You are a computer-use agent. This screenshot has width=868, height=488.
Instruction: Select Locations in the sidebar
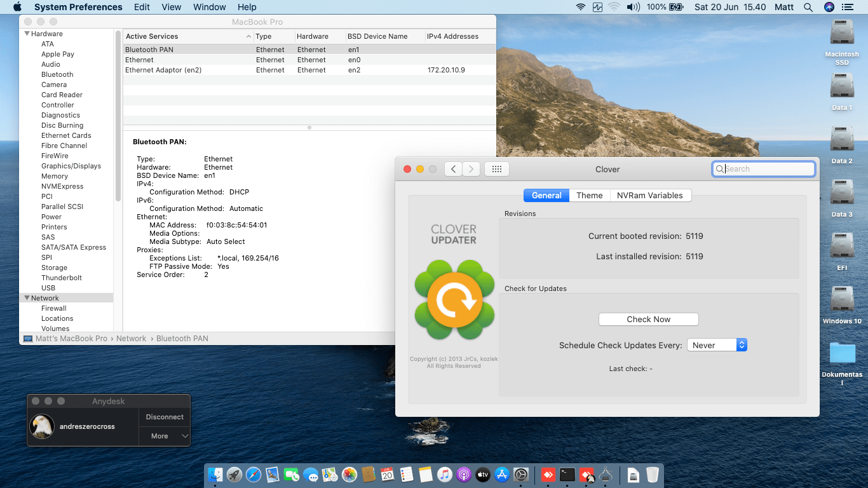point(57,318)
